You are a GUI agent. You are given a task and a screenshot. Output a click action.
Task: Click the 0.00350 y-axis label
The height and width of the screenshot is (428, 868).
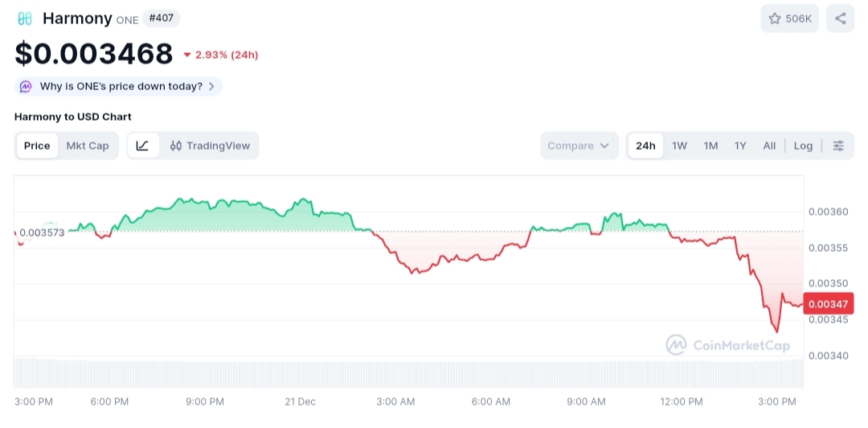point(828,284)
